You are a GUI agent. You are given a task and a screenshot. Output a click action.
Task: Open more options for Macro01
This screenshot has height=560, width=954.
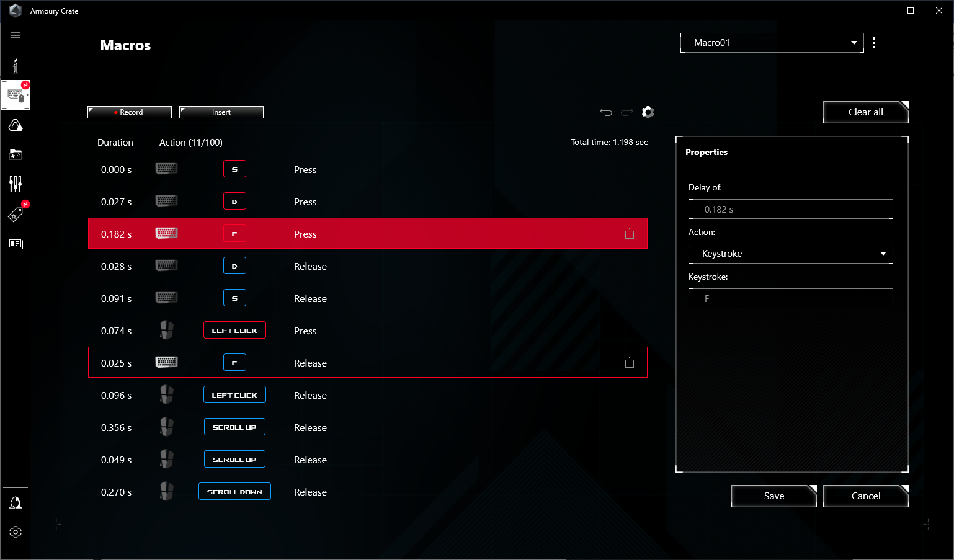coord(874,43)
